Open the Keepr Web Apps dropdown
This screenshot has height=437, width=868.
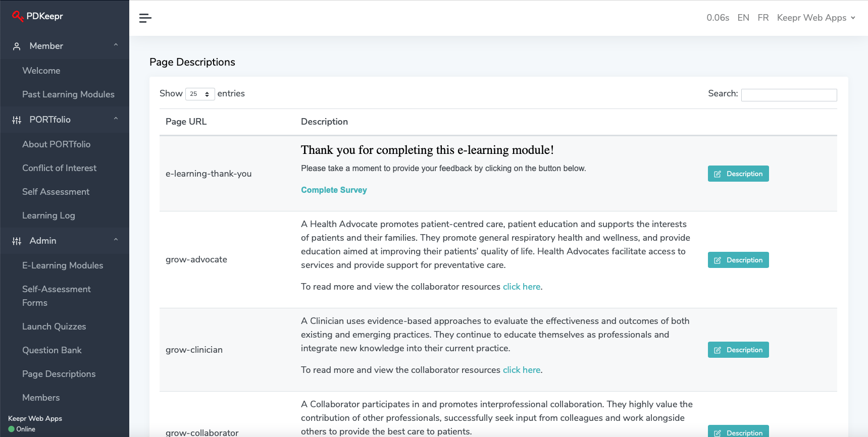click(816, 18)
